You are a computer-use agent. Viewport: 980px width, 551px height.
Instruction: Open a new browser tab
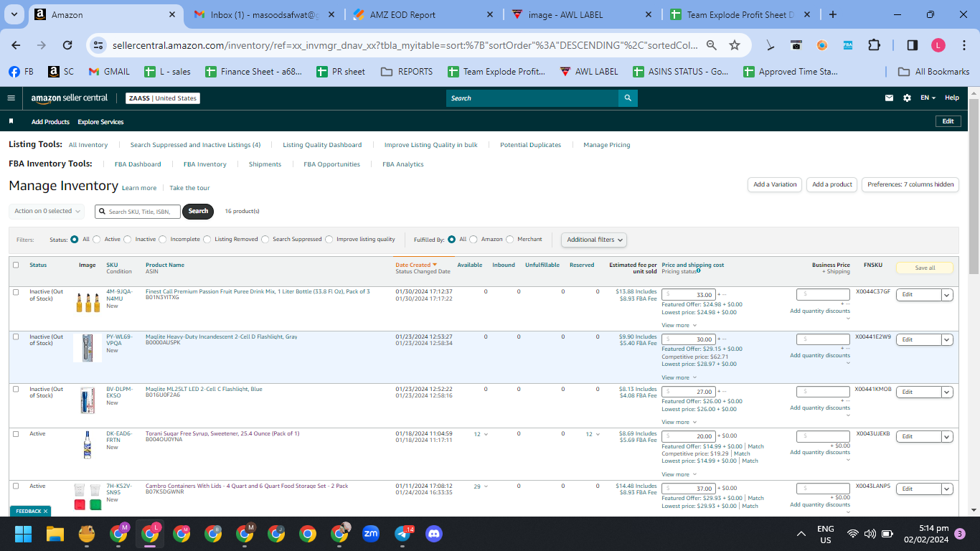point(832,14)
